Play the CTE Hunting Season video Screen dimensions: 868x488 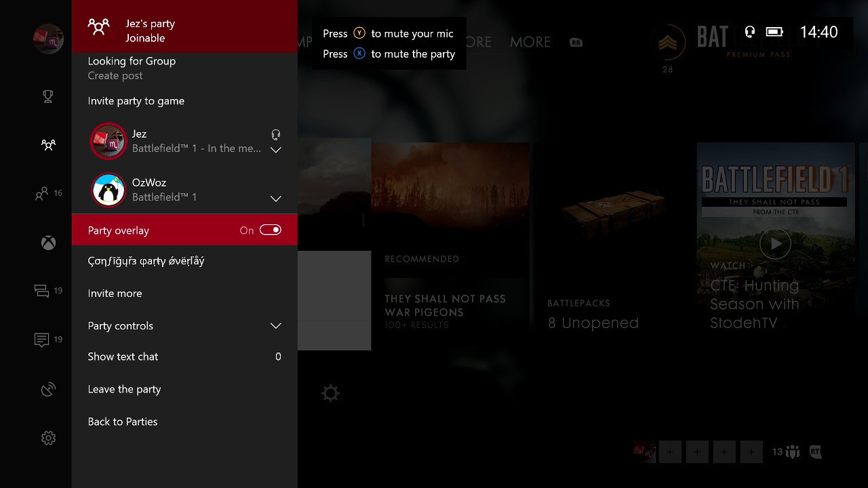[775, 243]
